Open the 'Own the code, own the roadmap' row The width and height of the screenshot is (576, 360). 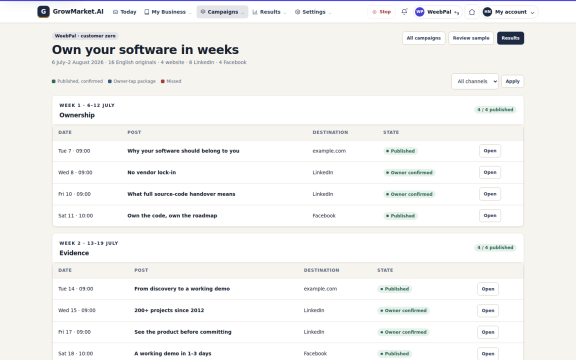click(x=490, y=216)
